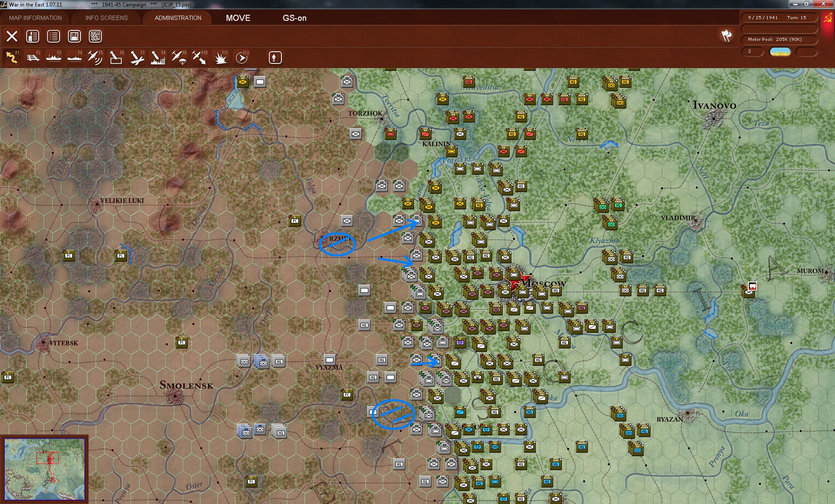Screen dimensions: 835x504
Task: Toggle the GS-on ground support setting
Action: tap(294, 18)
